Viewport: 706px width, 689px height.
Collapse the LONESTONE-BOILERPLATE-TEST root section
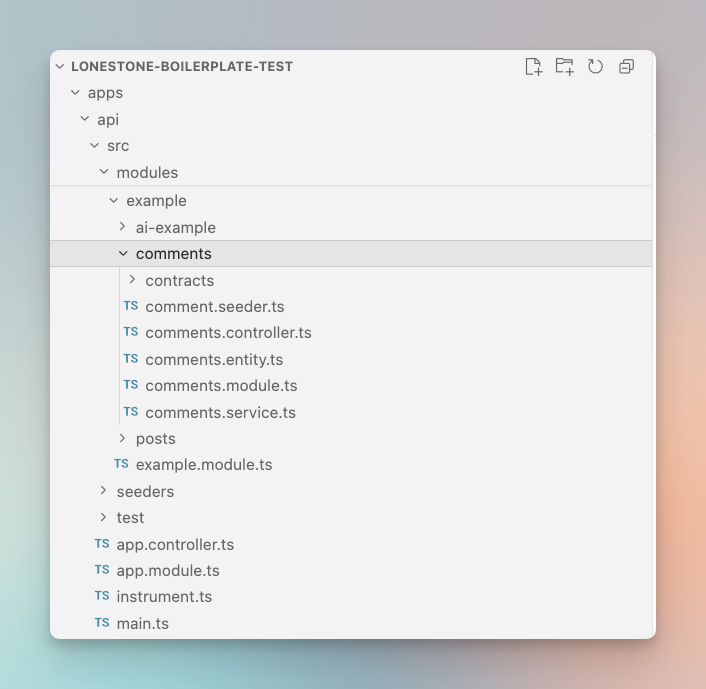pos(60,66)
